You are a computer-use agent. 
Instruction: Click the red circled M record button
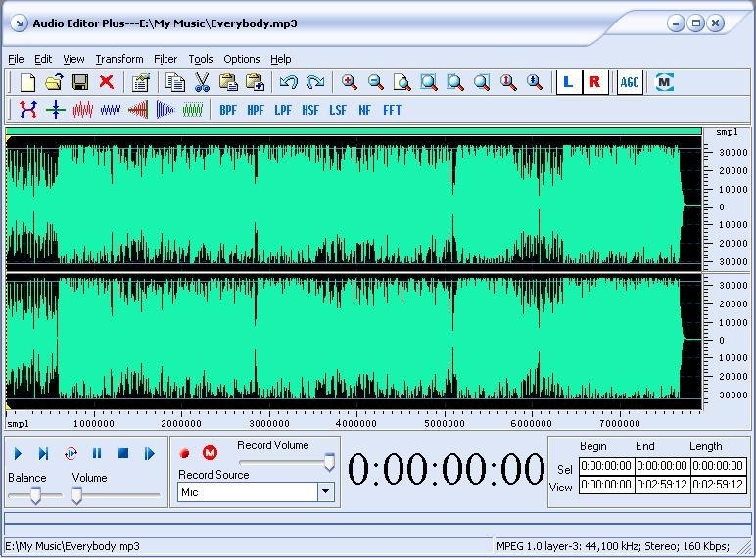pos(210,452)
